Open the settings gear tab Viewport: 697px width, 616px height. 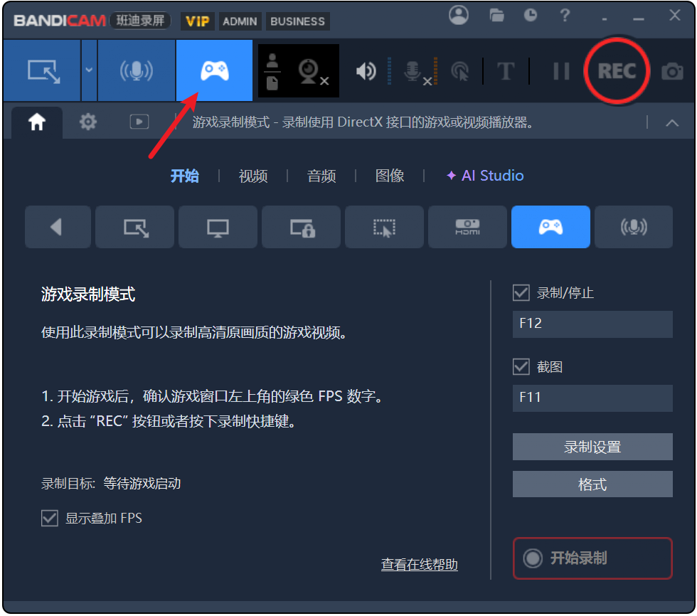[x=88, y=122]
